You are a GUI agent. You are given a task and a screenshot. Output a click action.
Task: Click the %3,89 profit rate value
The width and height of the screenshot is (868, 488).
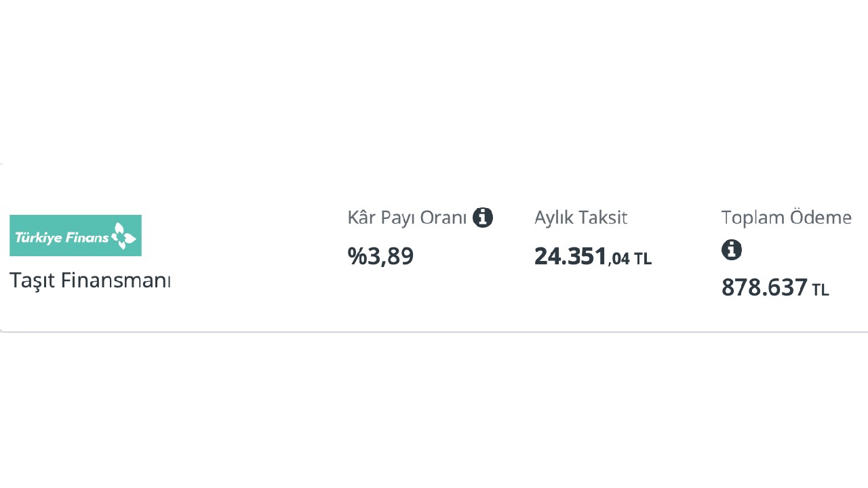point(380,256)
